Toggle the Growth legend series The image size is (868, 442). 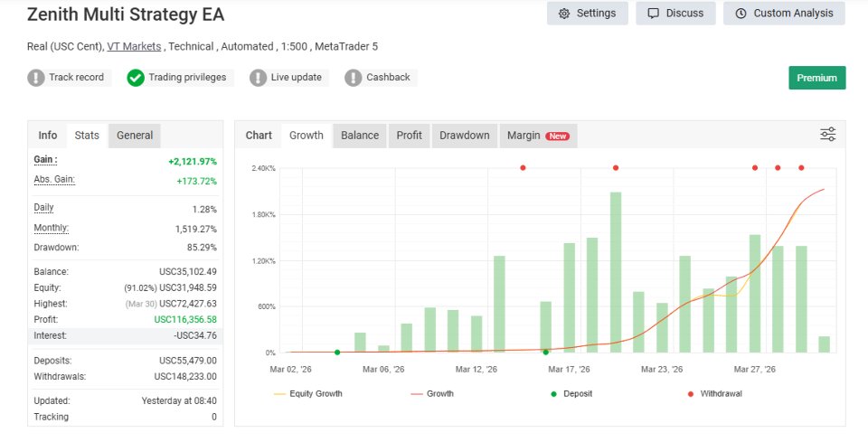[x=432, y=394]
